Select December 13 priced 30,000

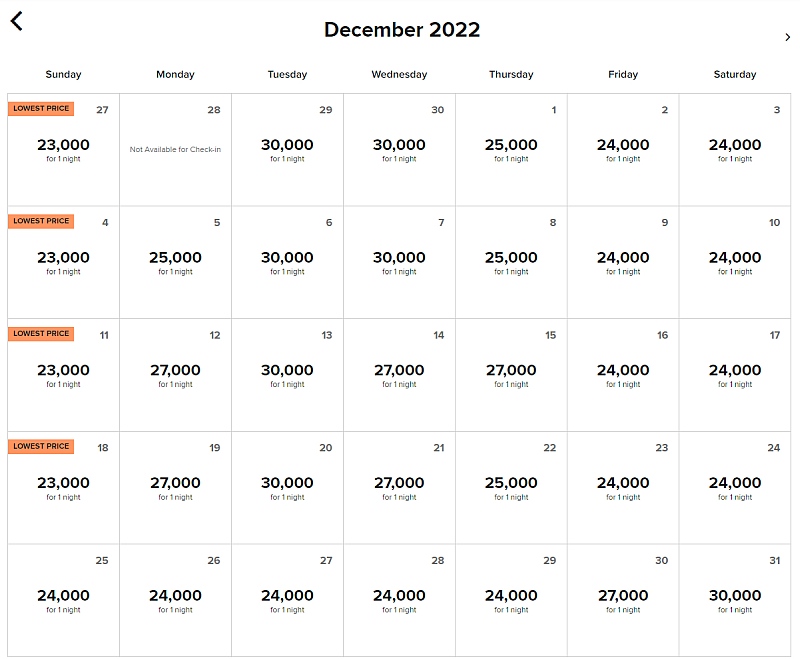click(x=287, y=375)
